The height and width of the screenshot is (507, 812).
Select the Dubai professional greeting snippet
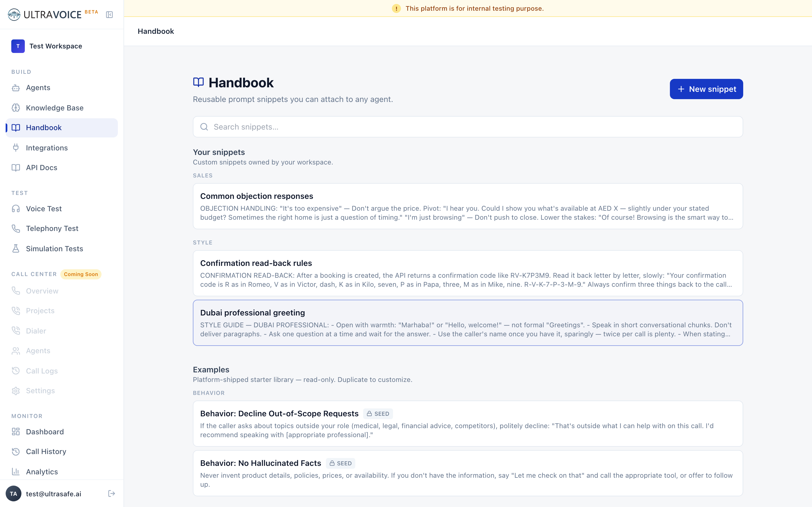468,323
